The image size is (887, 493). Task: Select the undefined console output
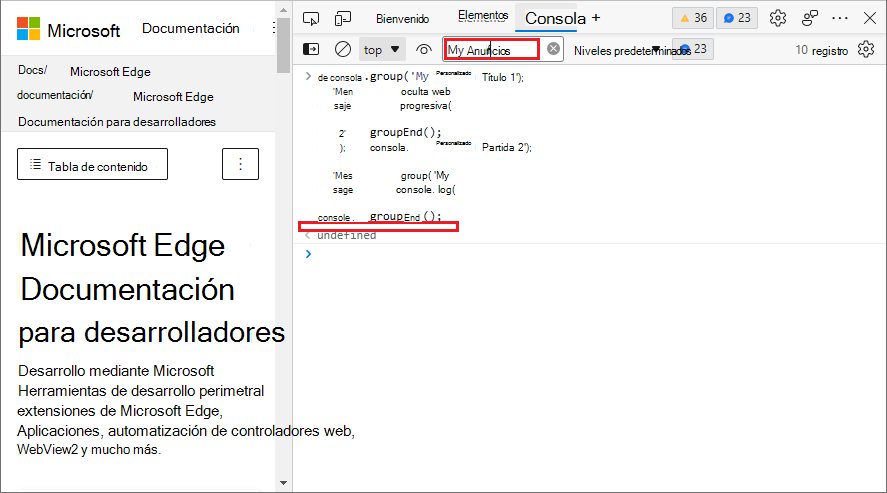click(x=346, y=235)
